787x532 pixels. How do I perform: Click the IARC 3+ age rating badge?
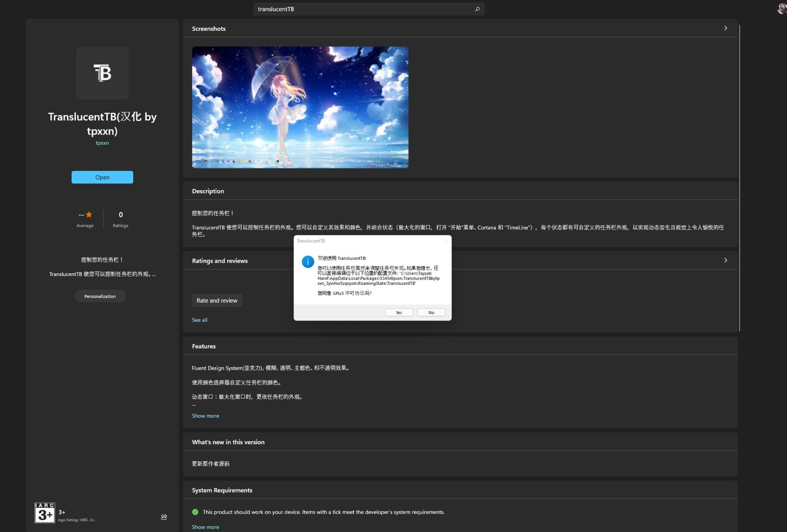[x=45, y=513]
